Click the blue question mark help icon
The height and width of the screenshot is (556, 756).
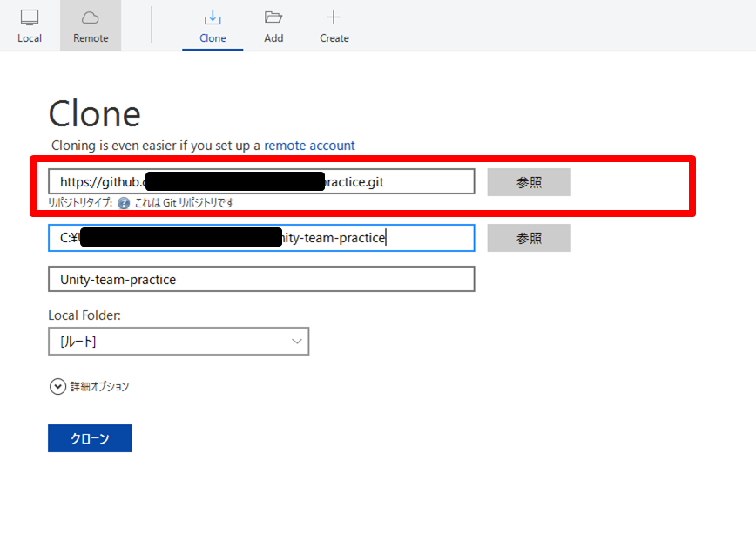click(124, 203)
